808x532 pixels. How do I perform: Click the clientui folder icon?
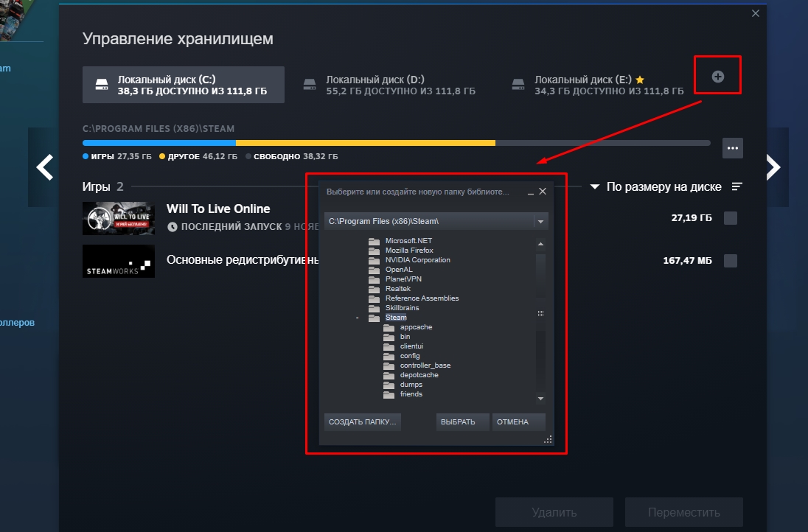(389, 346)
